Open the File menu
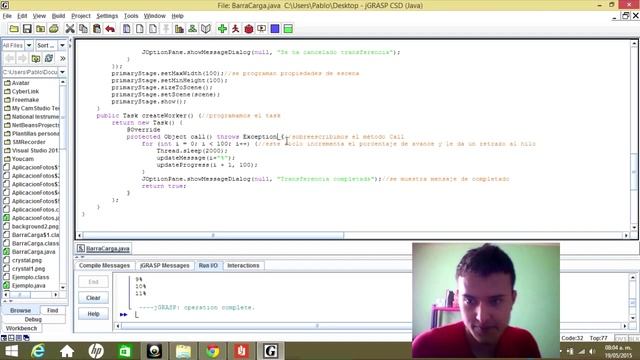This screenshot has height=360, width=640. pyautogui.click(x=7, y=16)
